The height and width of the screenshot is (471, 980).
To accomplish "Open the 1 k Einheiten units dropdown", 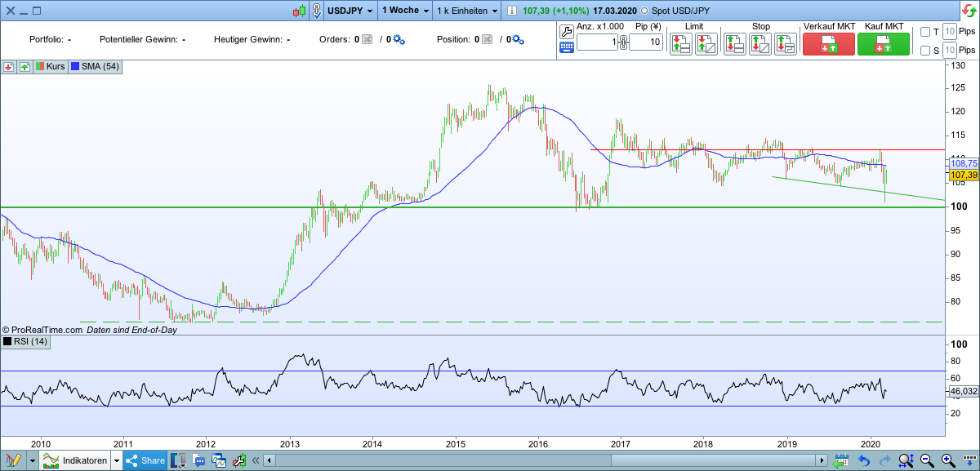I will pos(465,11).
